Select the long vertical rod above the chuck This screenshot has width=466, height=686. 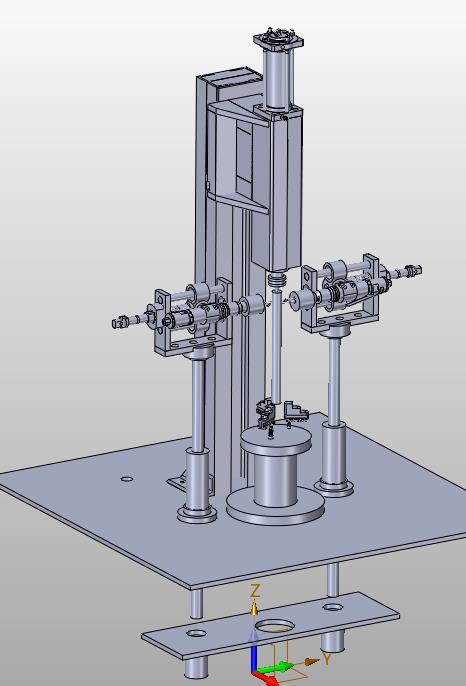pos(276,346)
